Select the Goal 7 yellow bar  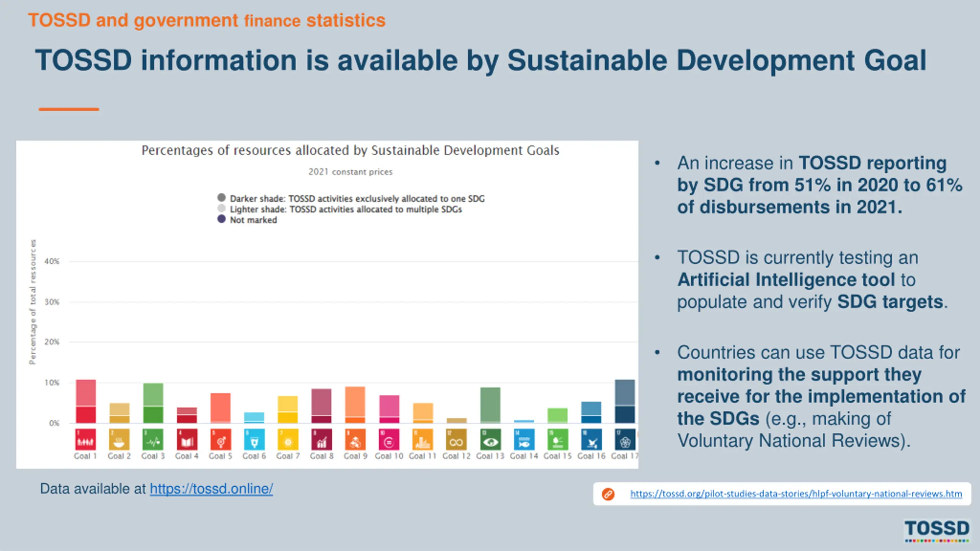click(288, 409)
